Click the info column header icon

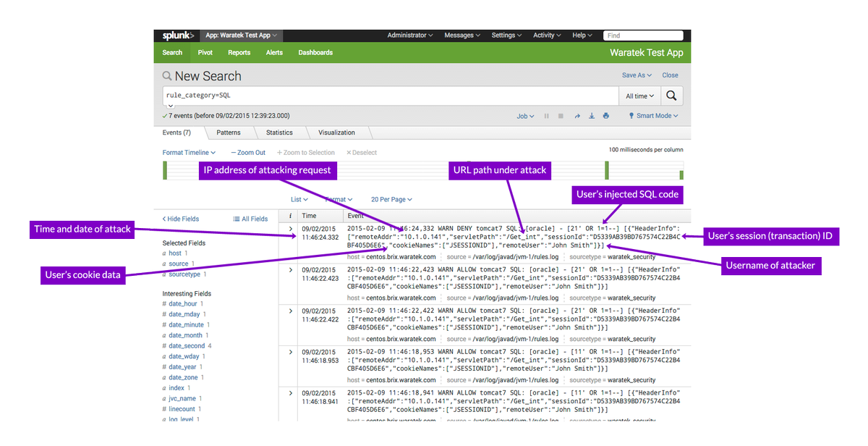pyautogui.click(x=290, y=216)
